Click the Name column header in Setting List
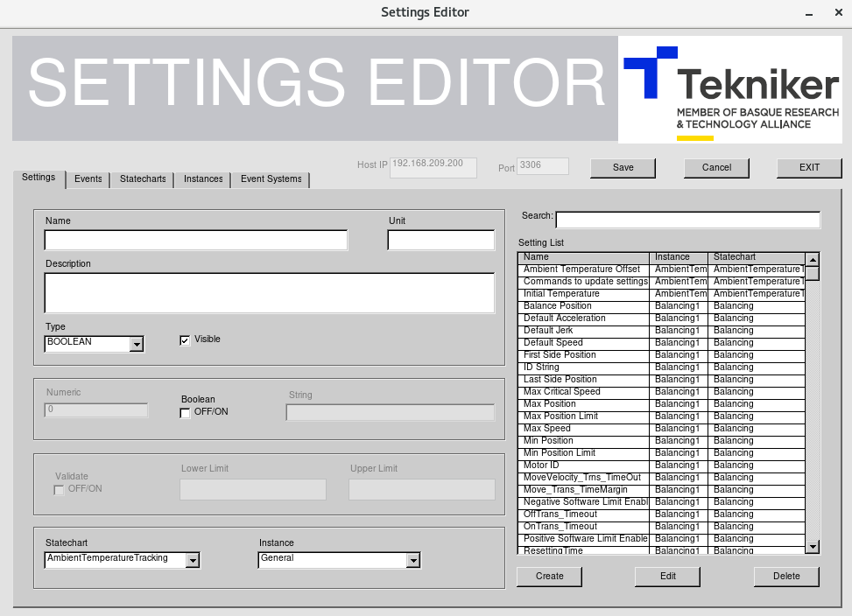This screenshot has width=852, height=616. pyautogui.click(x=584, y=257)
